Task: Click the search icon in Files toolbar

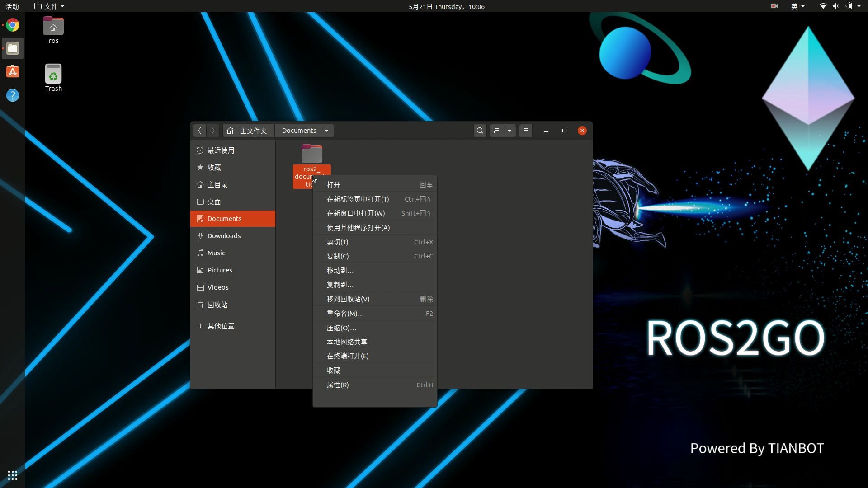Action: [x=480, y=131]
